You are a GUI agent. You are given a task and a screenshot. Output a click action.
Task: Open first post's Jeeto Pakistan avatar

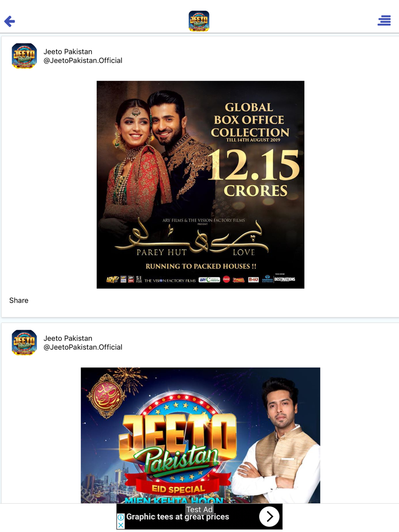click(x=24, y=56)
